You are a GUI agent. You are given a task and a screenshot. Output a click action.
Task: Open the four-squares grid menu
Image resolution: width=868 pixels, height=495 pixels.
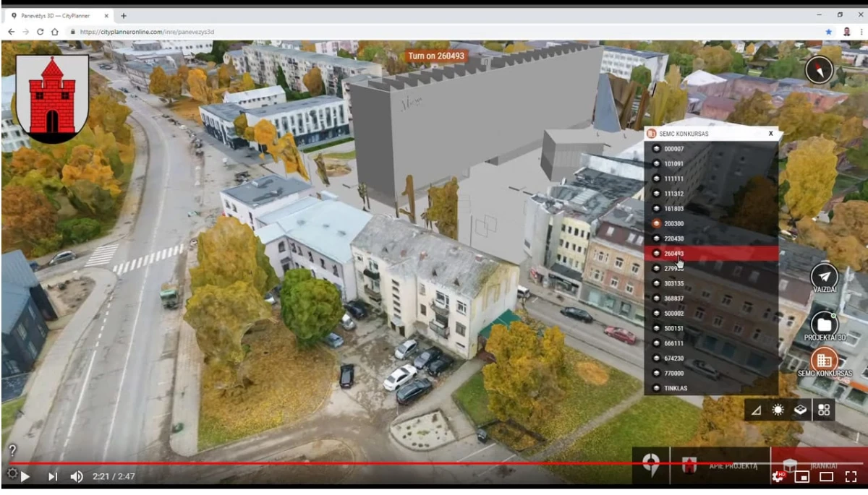(x=824, y=410)
